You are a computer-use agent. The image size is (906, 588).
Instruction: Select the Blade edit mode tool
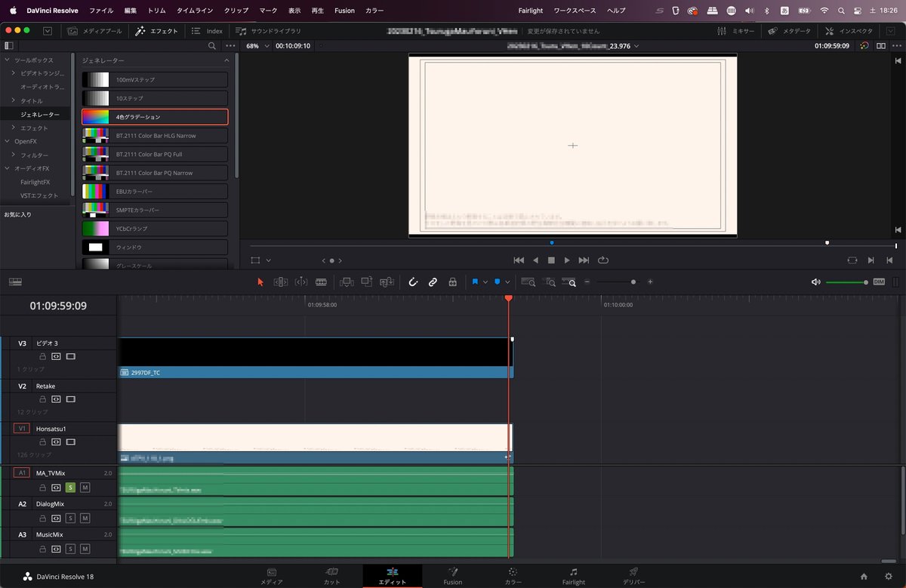click(x=321, y=282)
